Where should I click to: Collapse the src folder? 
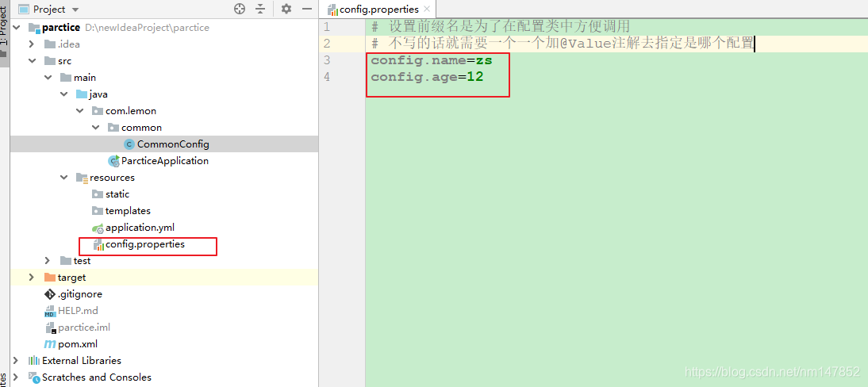click(x=32, y=61)
